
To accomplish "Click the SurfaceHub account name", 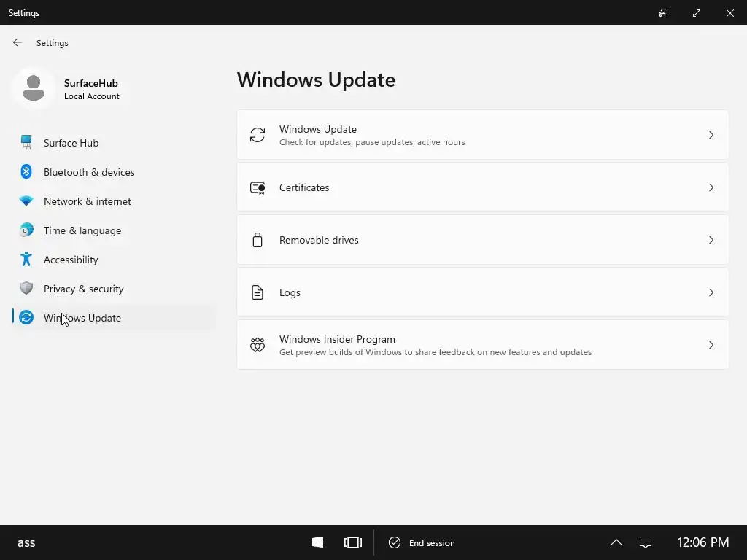I will (x=91, y=83).
